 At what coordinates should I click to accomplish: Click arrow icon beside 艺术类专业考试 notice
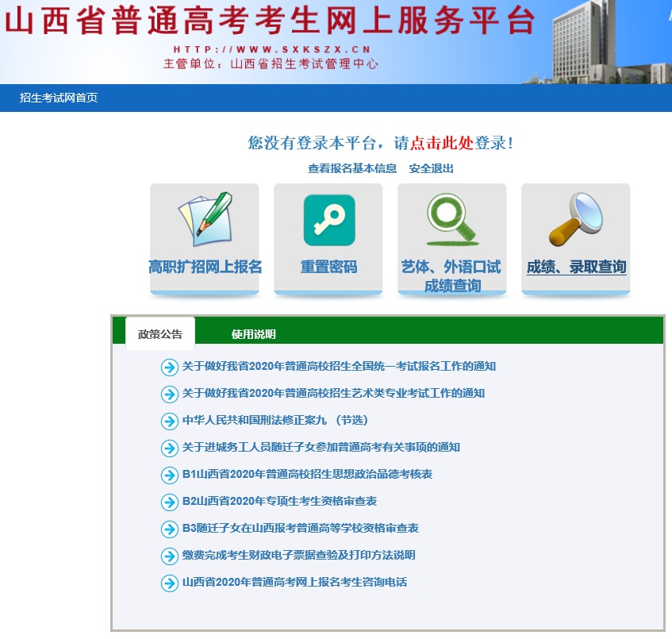pyautogui.click(x=169, y=394)
